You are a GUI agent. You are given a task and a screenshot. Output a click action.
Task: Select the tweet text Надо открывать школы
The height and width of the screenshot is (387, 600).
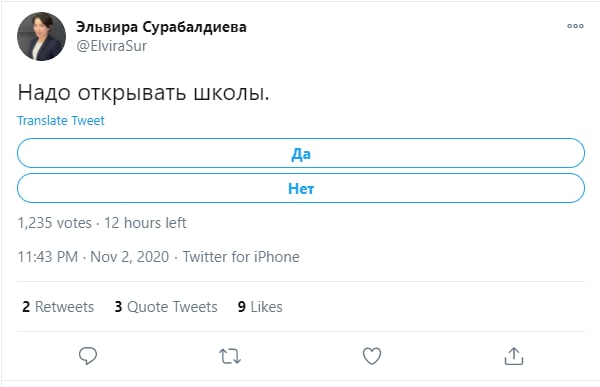tap(143, 93)
